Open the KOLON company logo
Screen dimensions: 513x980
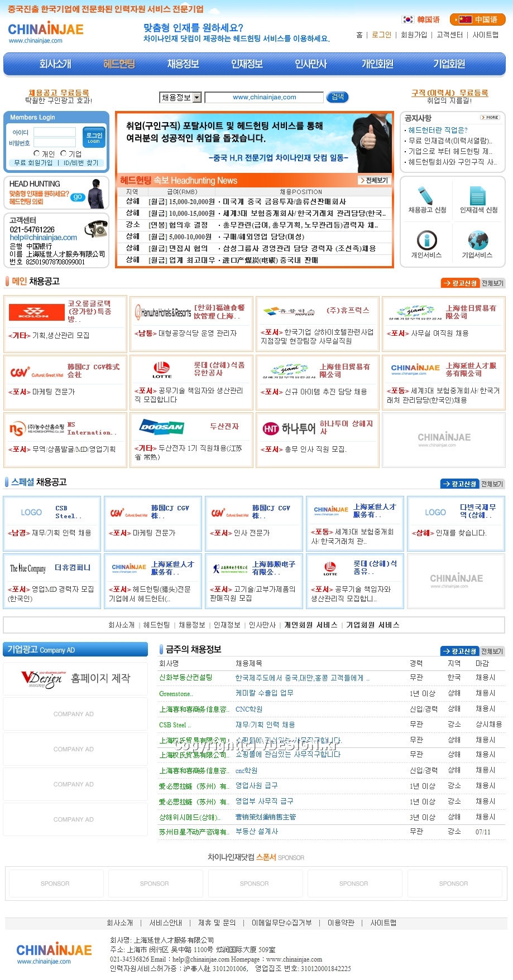(x=36, y=312)
